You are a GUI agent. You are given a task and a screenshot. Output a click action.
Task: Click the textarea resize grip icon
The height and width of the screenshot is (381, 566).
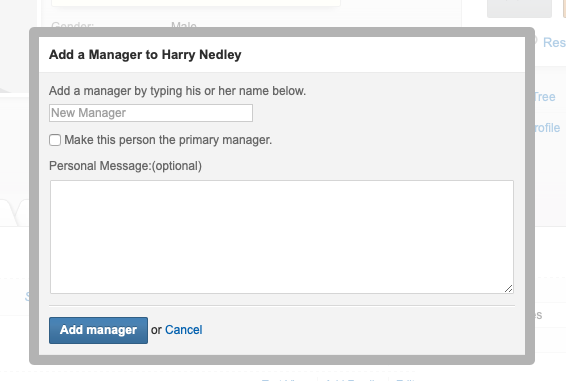[508, 289]
